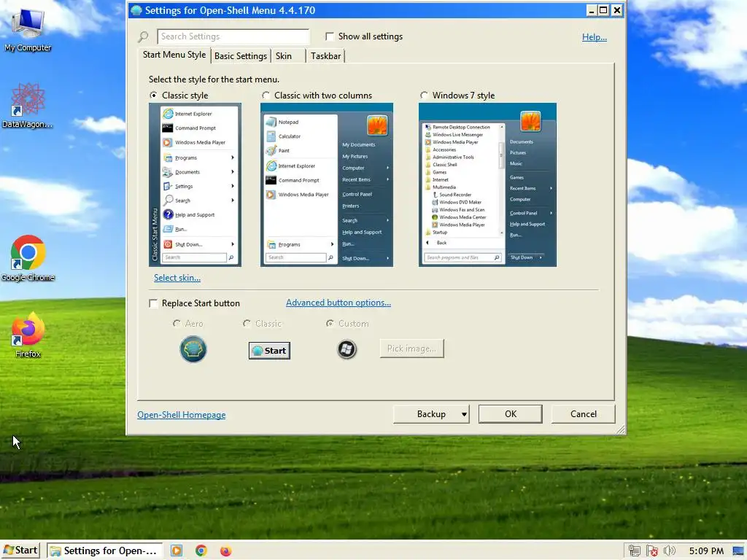Click the Custom Windows orb button image
This screenshot has width=747, height=560.
[347, 349]
